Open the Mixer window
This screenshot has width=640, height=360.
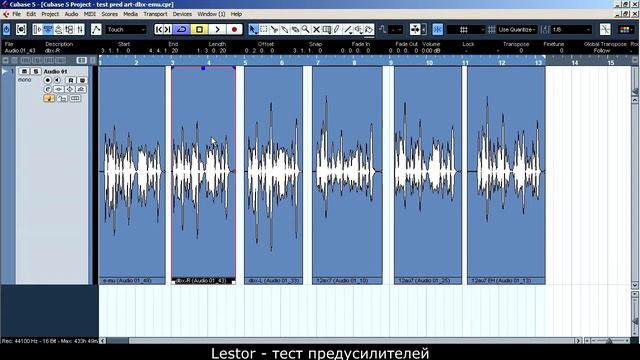80,29
